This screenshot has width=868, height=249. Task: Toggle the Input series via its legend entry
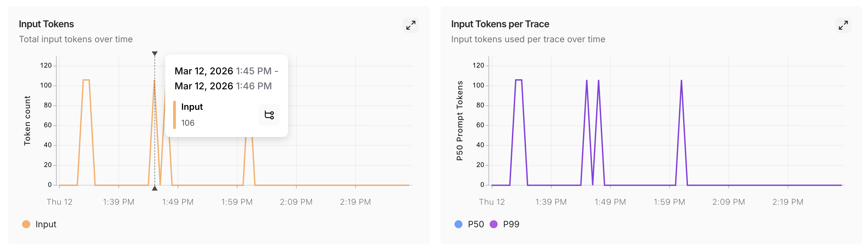click(46, 224)
